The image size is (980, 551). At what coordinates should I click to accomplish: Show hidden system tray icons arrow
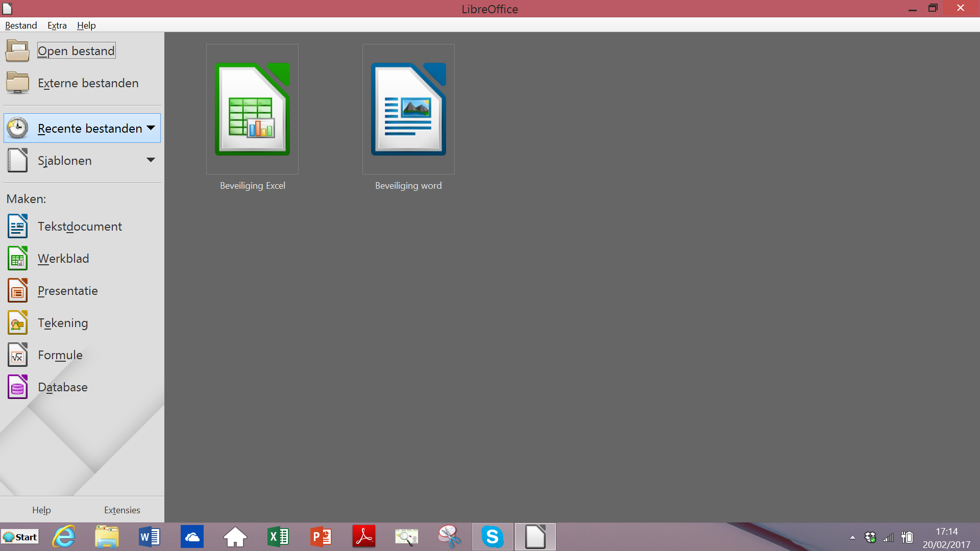point(852,537)
